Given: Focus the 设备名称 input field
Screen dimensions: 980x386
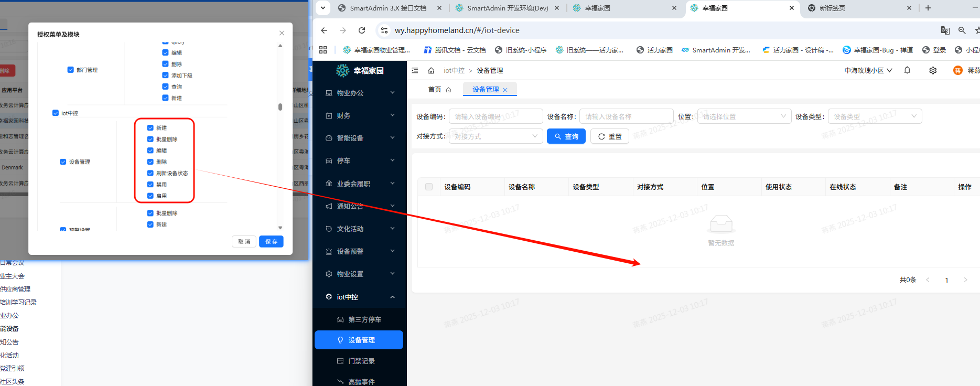Looking at the screenshot, I should click(x=627, y=116).
